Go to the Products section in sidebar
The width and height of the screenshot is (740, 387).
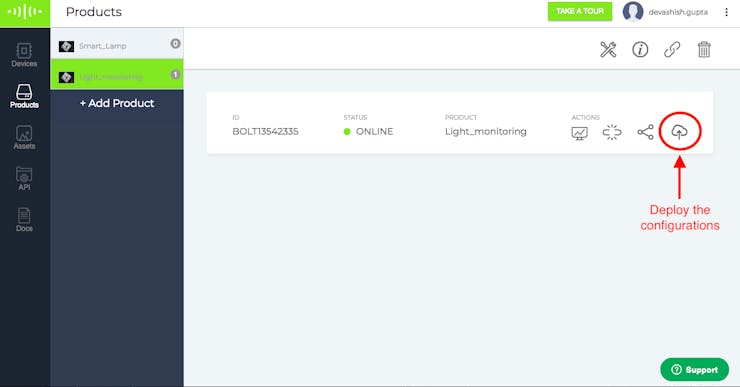pos(24,96)
